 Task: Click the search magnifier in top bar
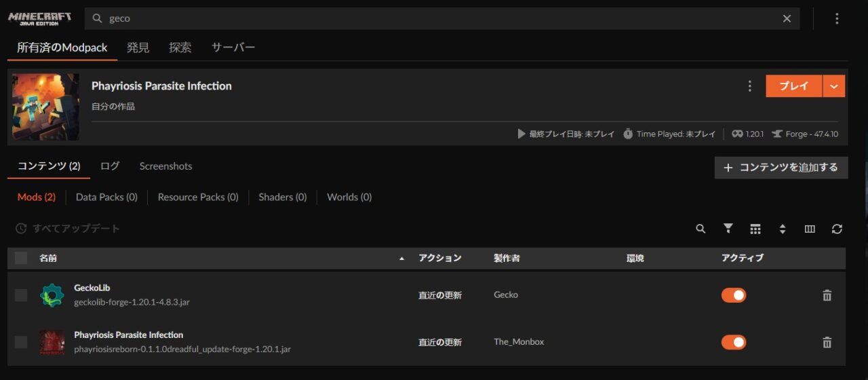(x=98, y=18)
